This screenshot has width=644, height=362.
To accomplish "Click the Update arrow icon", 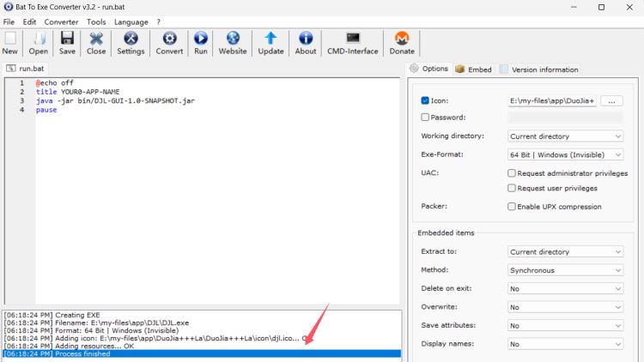I will (x=270, y=43).
